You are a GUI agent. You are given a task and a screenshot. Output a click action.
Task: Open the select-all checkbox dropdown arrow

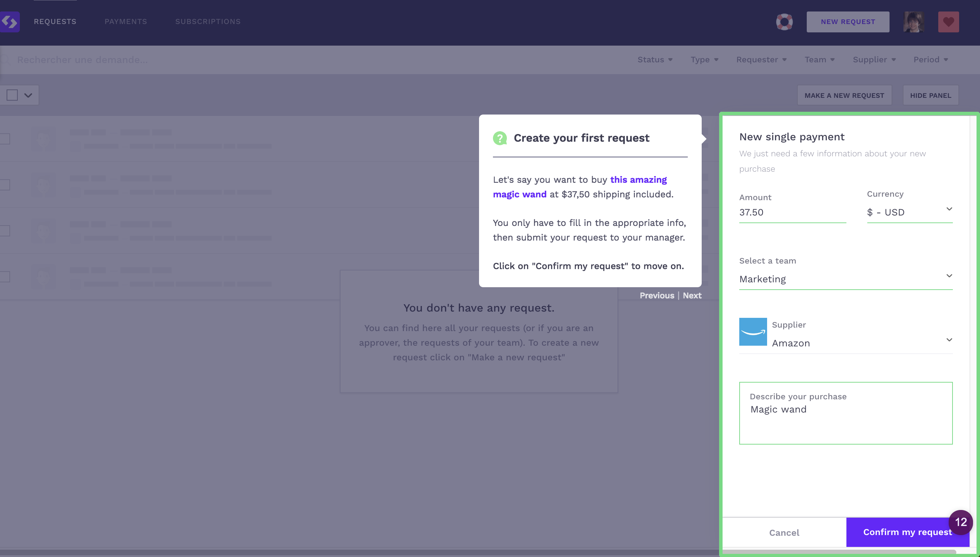tap(28, 95)
